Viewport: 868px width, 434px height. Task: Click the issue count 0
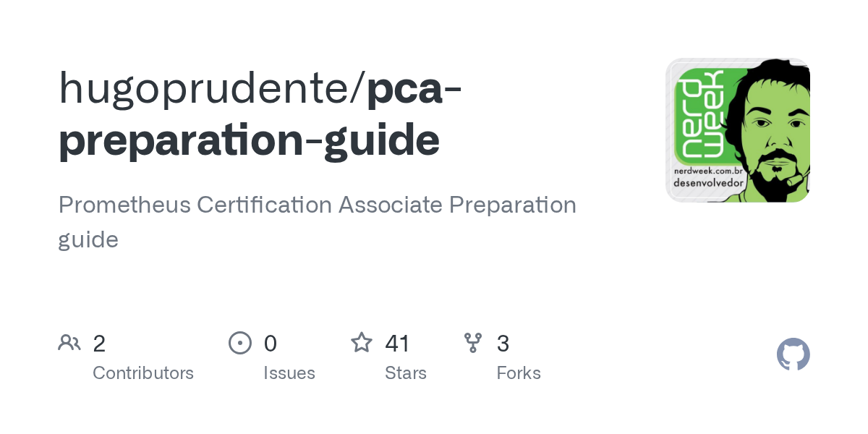270,343
